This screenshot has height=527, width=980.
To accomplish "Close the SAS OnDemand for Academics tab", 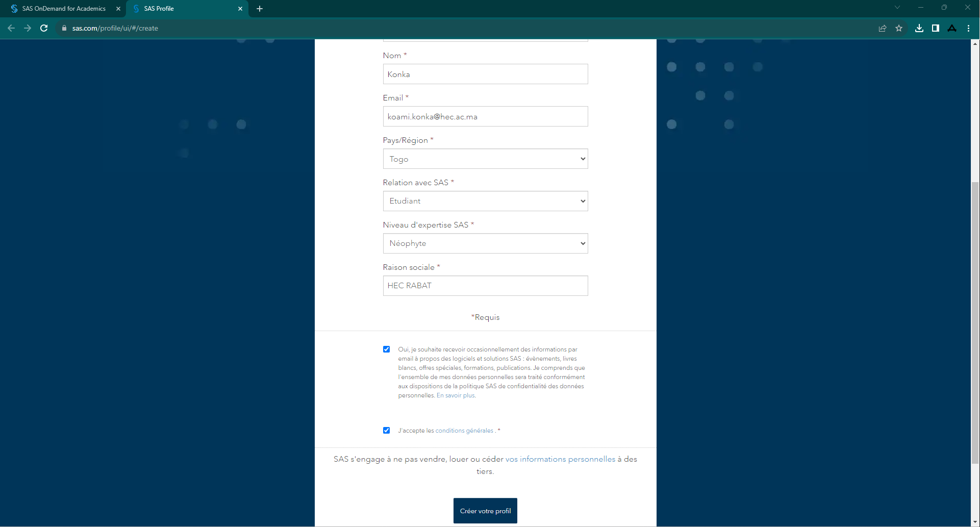I will coord(118,9).
